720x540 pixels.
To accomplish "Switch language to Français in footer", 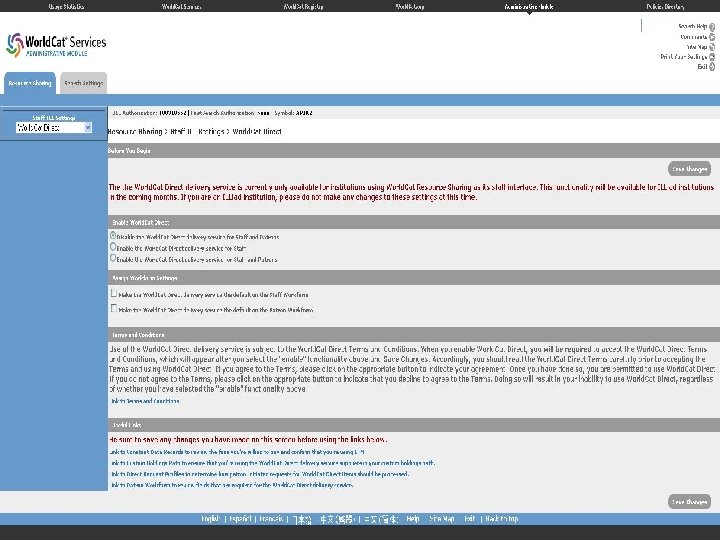I will pos(271,519).
